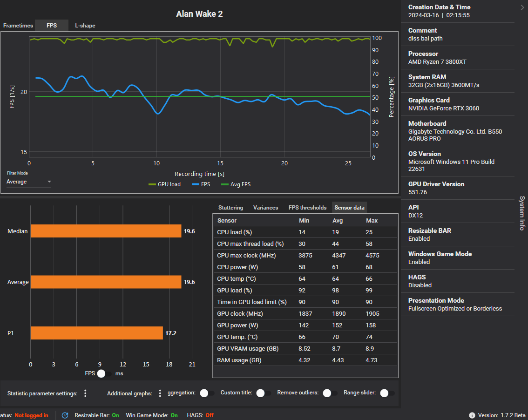Open the Filter Mode Average dropdown
Viewport: 528px width, 420px height.
point(28,182)
